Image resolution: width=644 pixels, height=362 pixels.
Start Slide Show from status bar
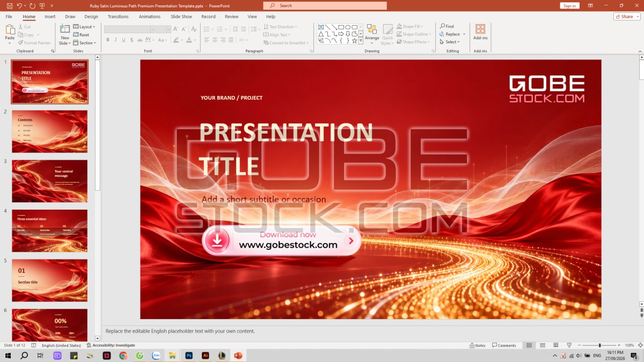[568, 345]
